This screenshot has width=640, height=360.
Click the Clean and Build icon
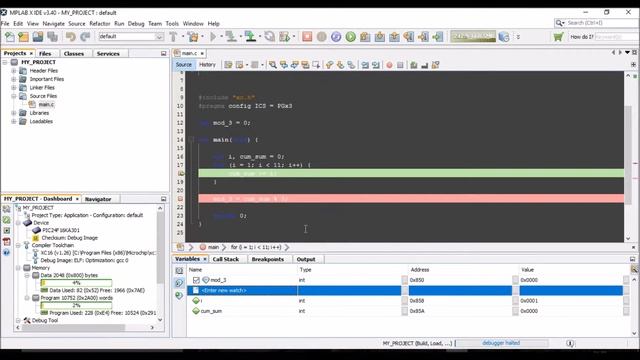coord(193,37)
